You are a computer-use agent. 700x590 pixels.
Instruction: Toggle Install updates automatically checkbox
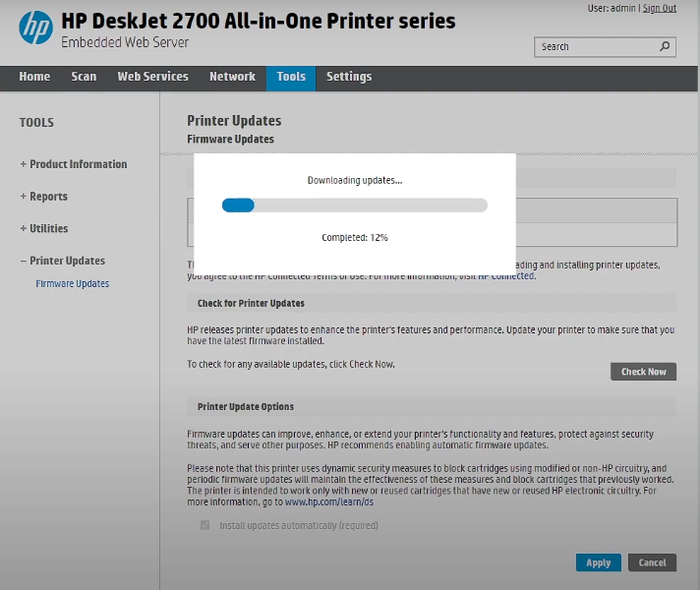coord(204,525)
